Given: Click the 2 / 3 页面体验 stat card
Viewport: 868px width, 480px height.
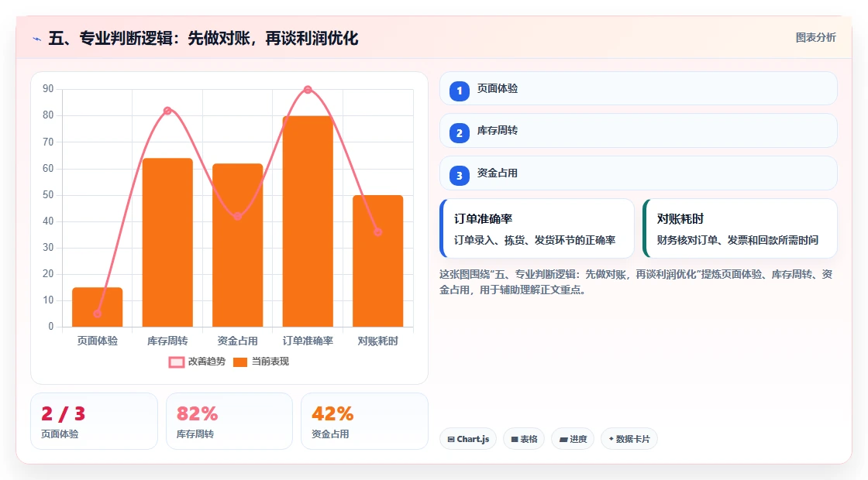Looking at the screenshot, I should point(94,421).
